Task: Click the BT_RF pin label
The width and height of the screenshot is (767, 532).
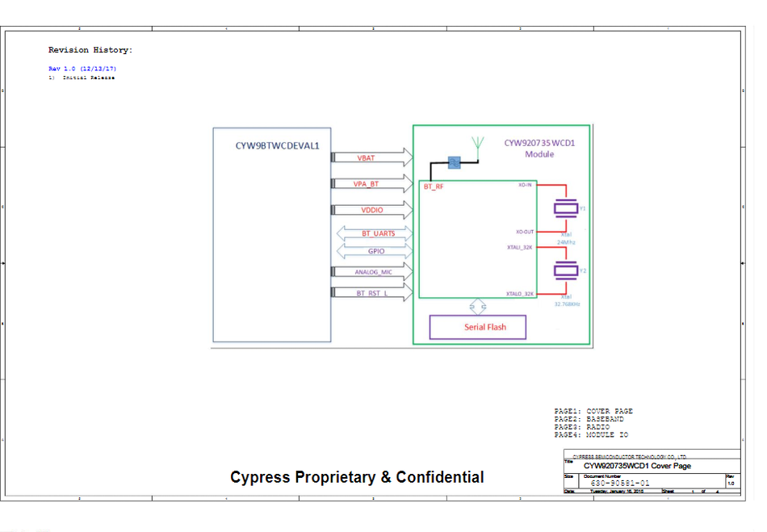Action: [x=434, y=186]
